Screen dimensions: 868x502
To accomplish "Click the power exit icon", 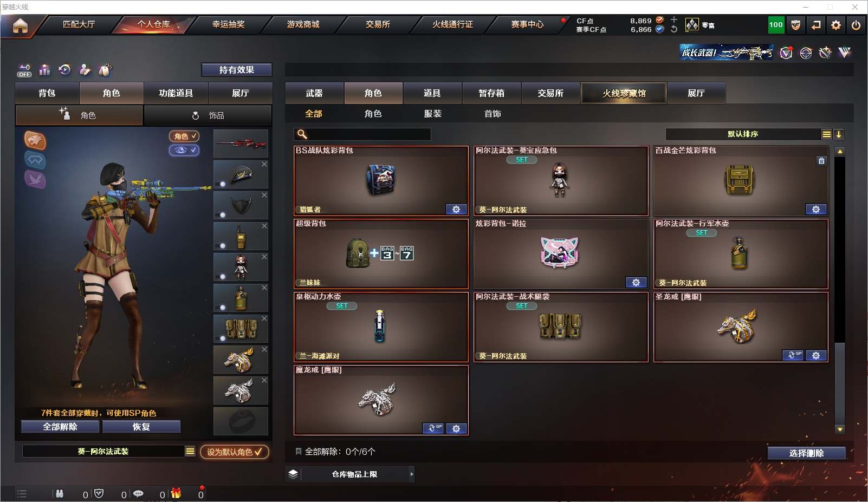I will click(856, 25).
